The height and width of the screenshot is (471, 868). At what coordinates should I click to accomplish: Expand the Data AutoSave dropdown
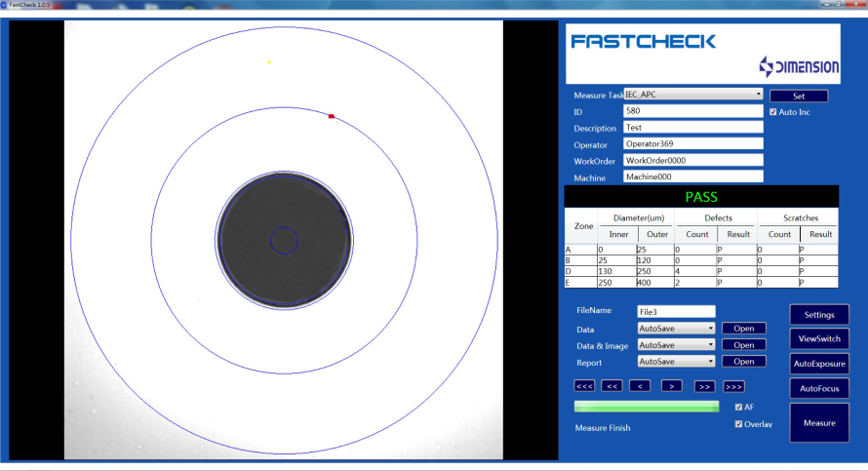click(x=676, y=329)
